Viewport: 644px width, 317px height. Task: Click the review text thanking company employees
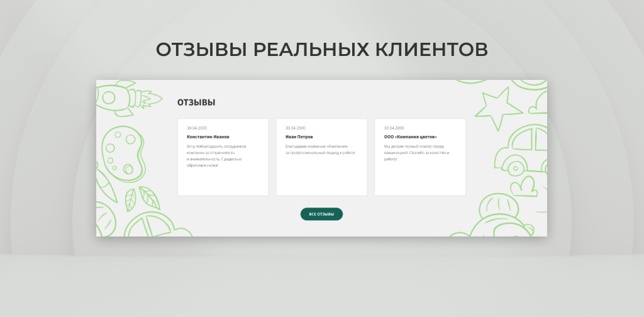215,156
